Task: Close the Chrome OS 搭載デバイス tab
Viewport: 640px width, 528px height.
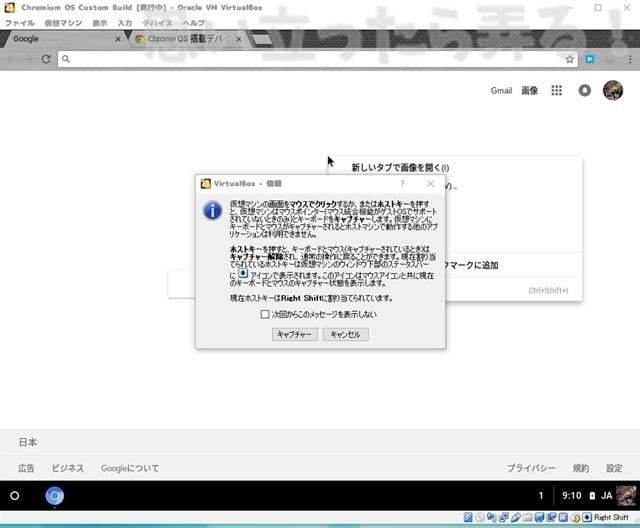Action: pos(239,39)
